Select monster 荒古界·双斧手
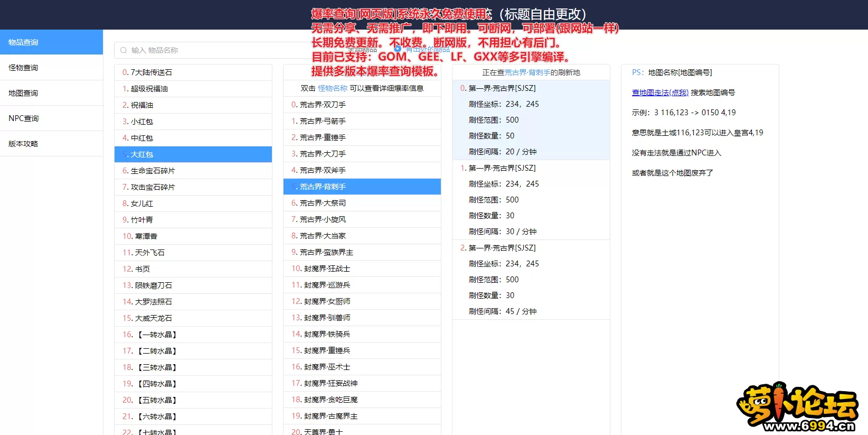868x435 pixels. tap(362, 170)
